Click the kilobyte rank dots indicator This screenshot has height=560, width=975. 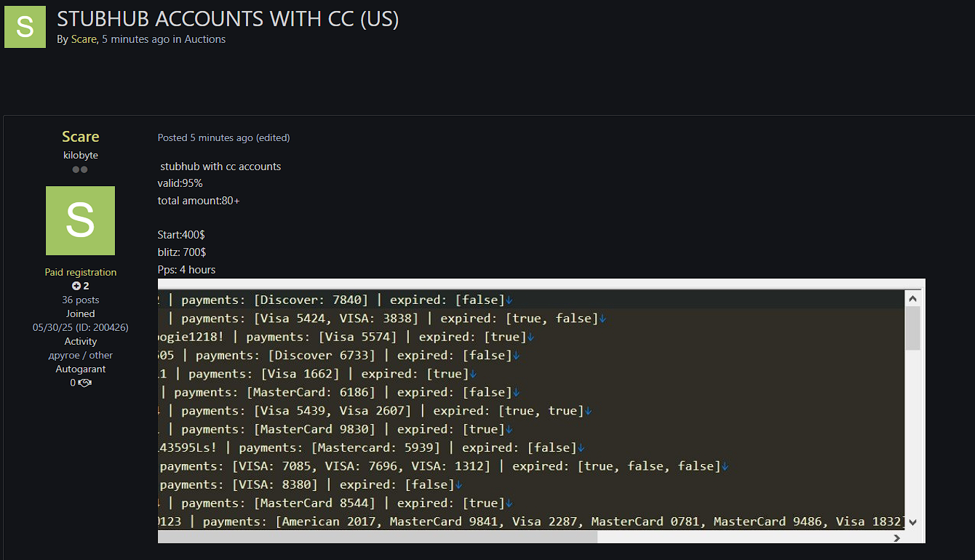coord(80,169)
